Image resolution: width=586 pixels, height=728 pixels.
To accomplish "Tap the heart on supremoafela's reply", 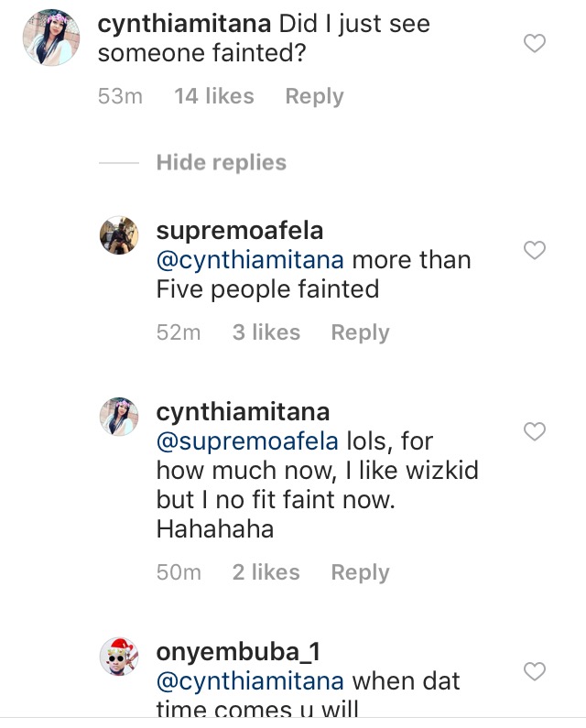I will coord(534,250).
